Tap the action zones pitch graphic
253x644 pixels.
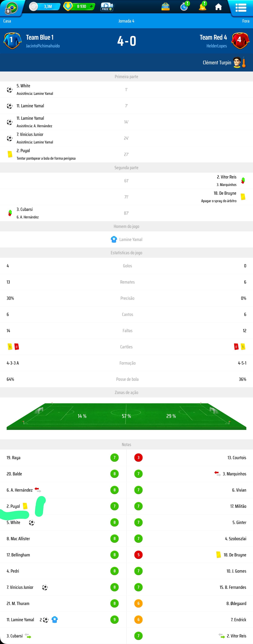127,416
